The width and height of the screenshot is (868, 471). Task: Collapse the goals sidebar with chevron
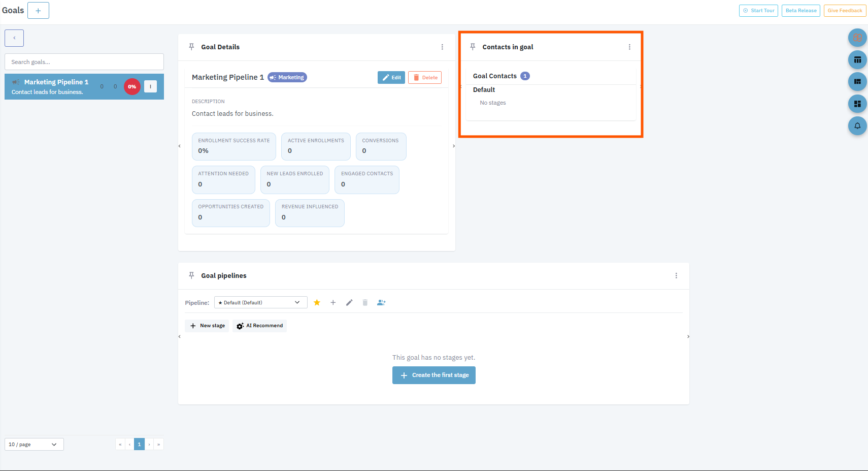pyautogui.click(x=14, y=38)
